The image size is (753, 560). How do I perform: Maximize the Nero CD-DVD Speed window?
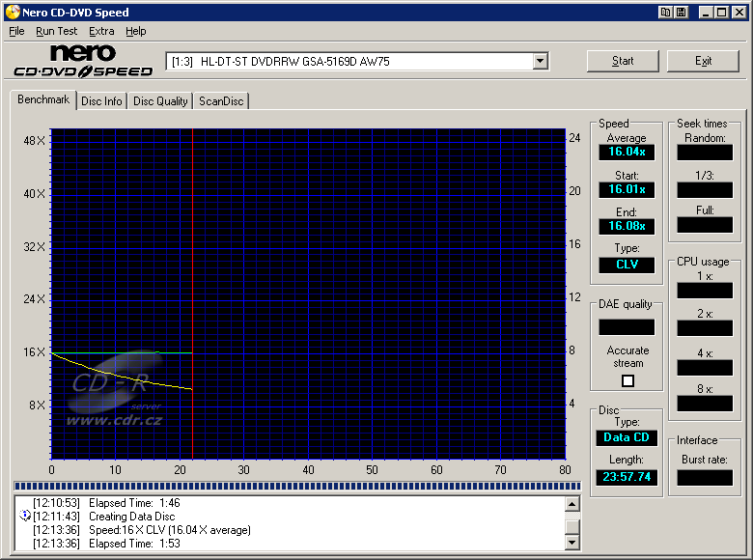(721, 12)
